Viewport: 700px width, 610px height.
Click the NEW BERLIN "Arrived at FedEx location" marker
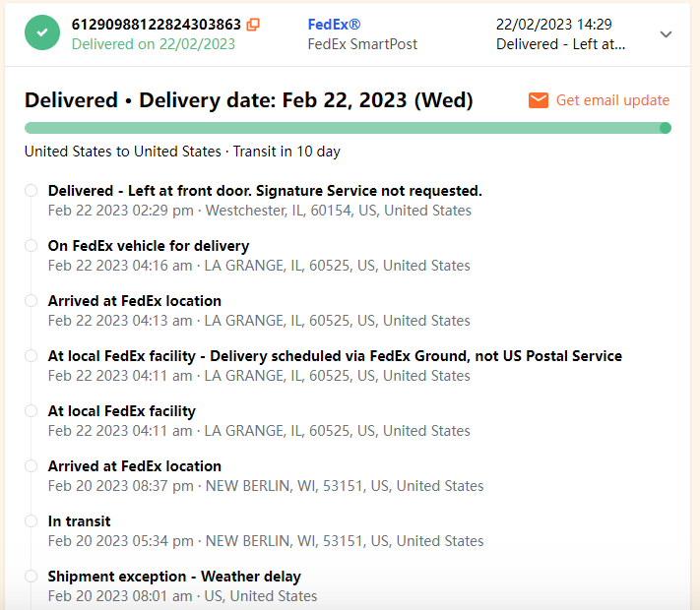pyautogui.click(x=32, y=466)
